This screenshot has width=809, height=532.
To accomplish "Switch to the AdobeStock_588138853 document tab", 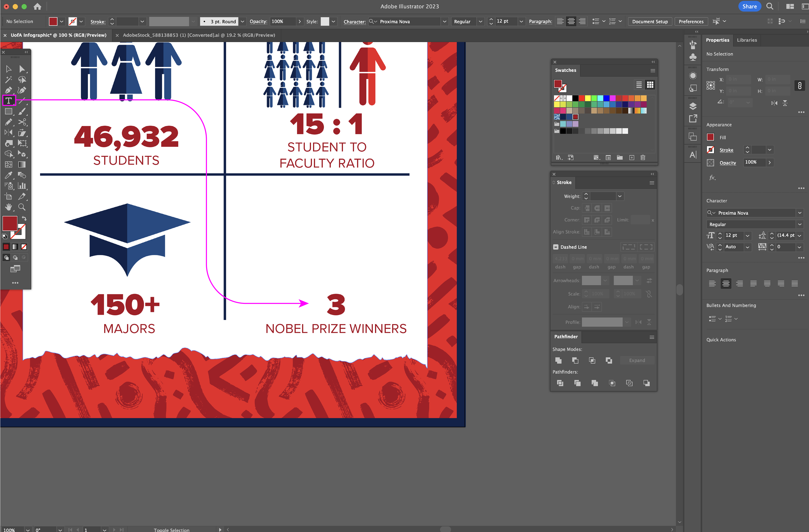I will (x=199, y=35).
